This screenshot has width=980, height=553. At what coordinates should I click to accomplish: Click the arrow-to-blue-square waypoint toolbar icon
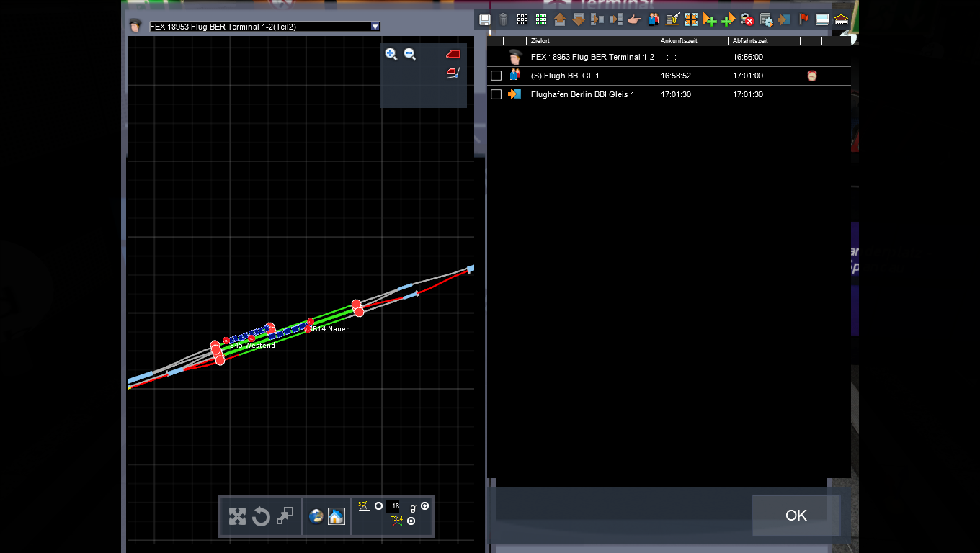(785, 20)
